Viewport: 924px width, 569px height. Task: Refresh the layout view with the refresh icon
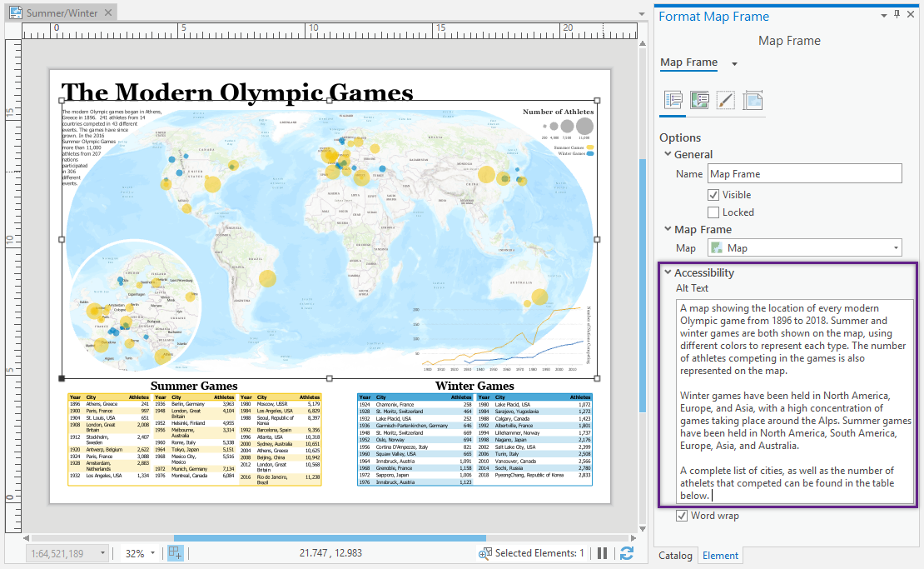627,554
